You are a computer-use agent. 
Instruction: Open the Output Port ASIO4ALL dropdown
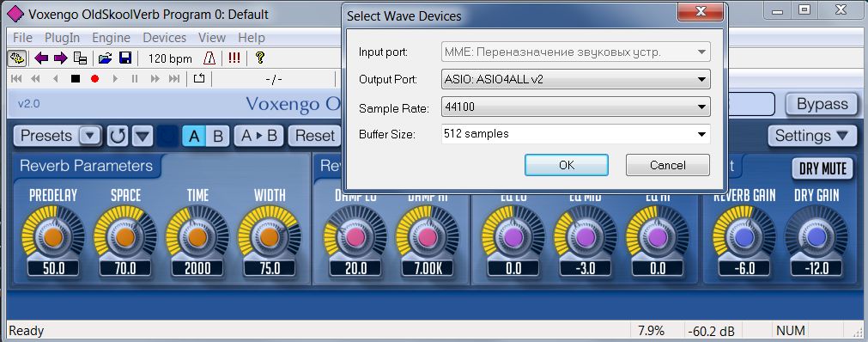(576, 79)
